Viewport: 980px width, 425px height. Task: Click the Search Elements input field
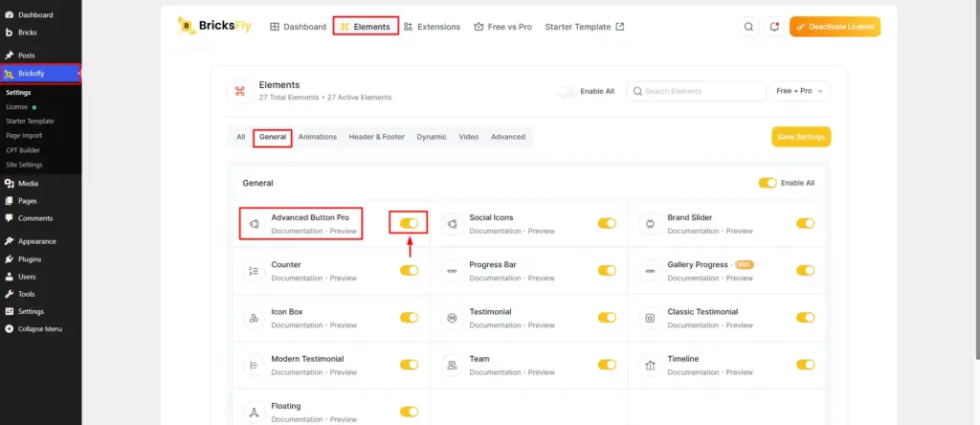pos(697,91)
